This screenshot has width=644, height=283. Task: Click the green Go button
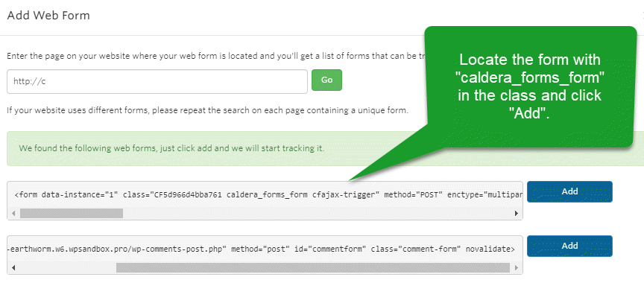pyautogui.click(x=326, y=80)
